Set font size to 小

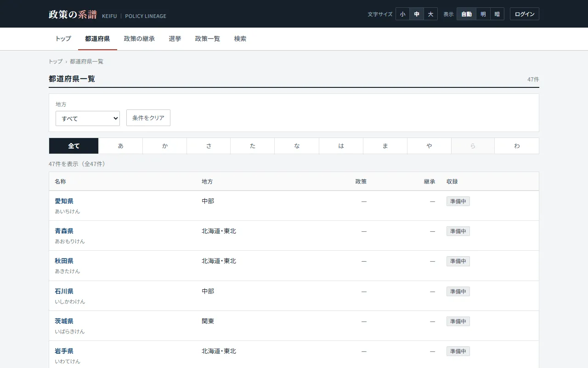[402, 14]
